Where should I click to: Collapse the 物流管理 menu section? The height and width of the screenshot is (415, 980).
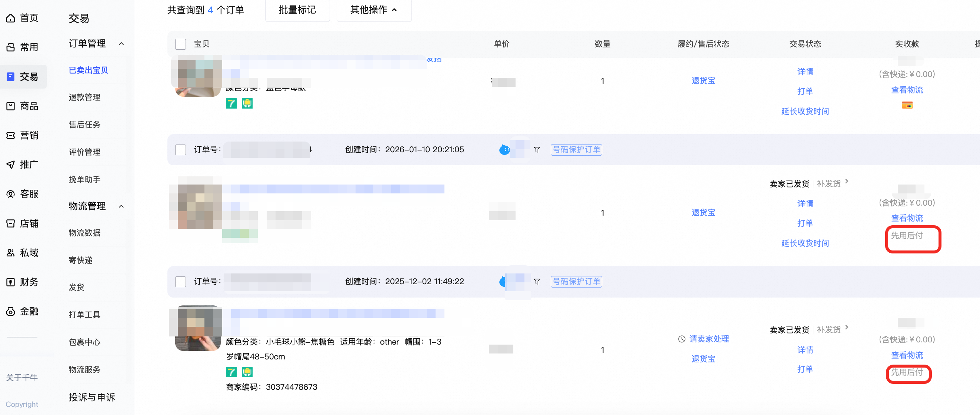(121, 206)
